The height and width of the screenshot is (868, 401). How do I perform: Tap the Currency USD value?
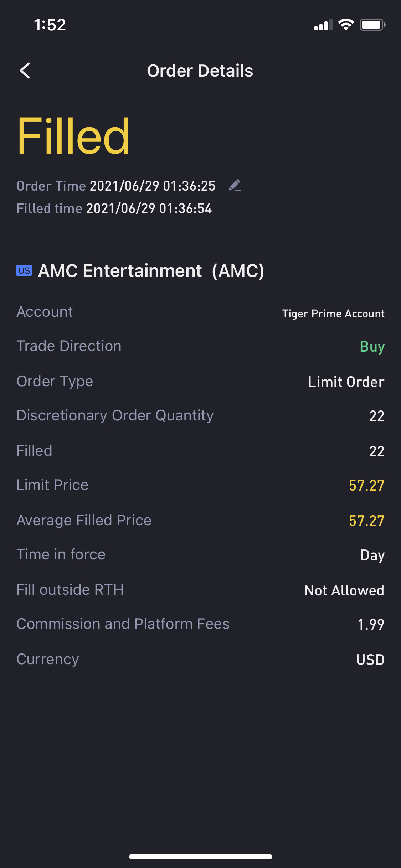click(x=370, y=660)
